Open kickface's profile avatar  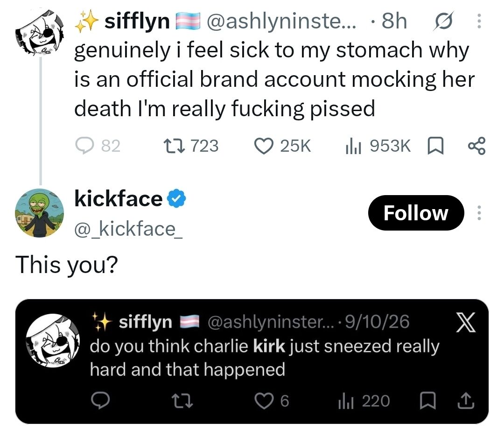point(39,213)
